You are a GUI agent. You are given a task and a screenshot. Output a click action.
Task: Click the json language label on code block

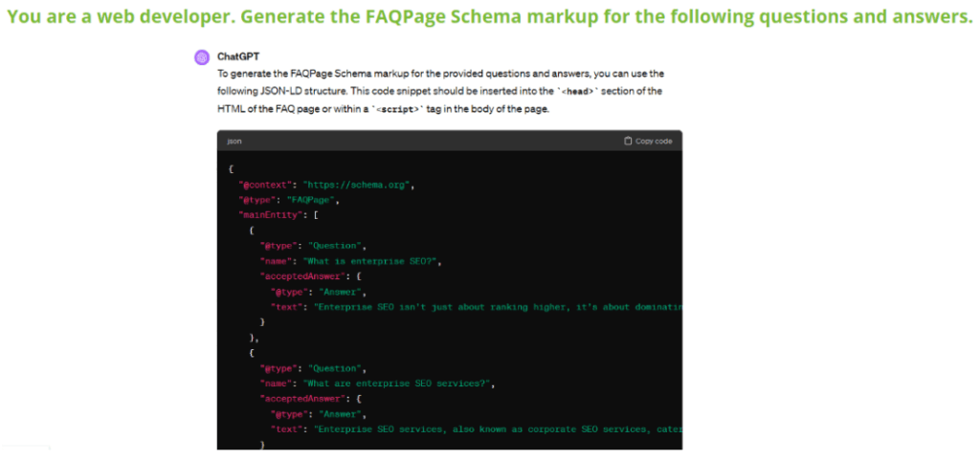tap(234, 142)
